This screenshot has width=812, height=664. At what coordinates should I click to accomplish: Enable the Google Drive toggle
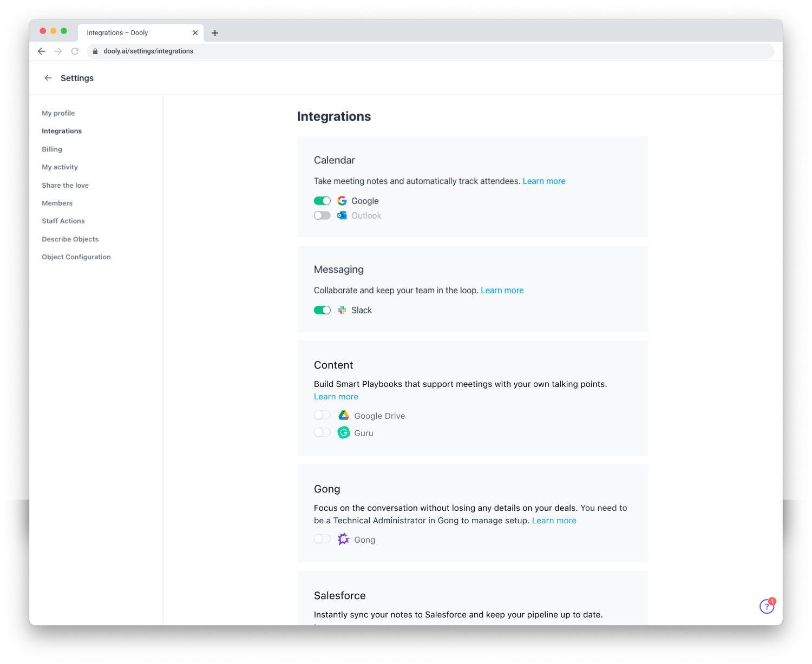[x=322, y=416]
